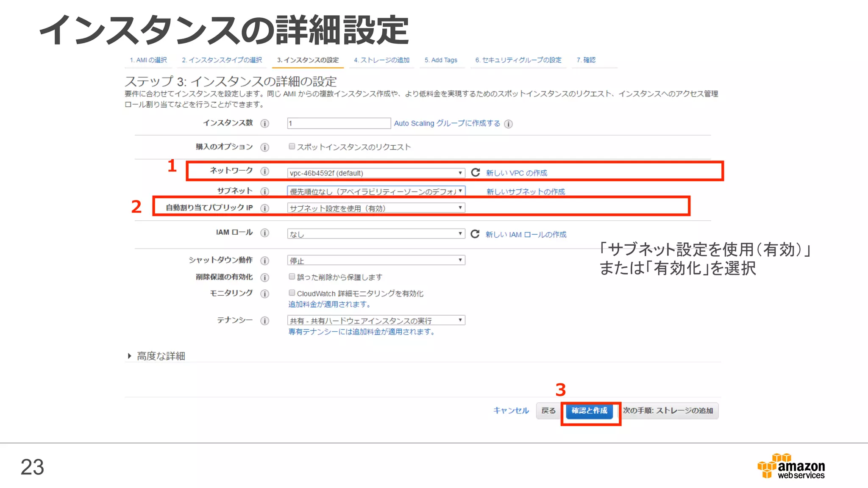Viewport: 868px width, 488px height.
Task: Open 専有テナンシーには追加料金 link
Action: click(x=362, y=332)
